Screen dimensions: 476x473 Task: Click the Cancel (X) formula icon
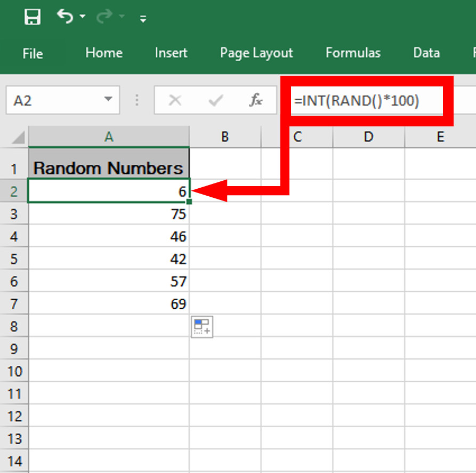(x=175, y=100)
